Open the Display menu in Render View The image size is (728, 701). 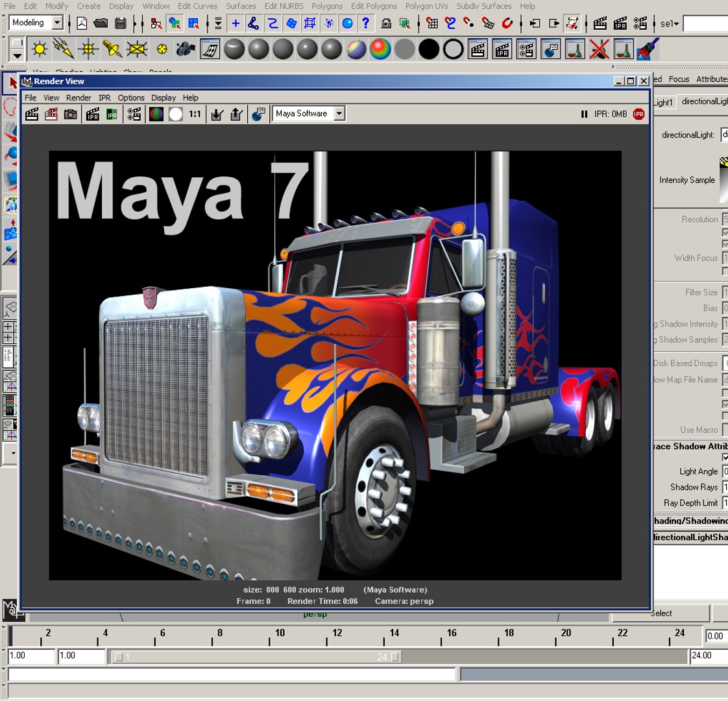(x=164, y=98)
